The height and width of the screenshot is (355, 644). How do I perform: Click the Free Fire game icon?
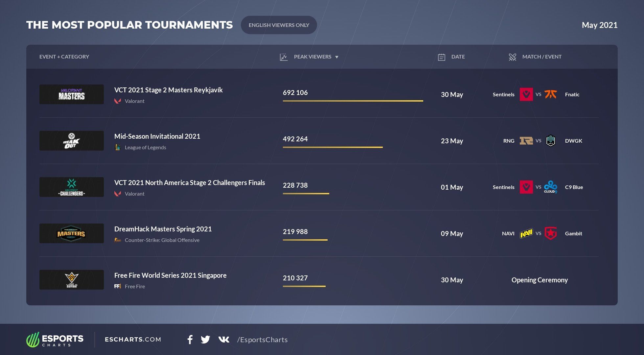(x=118, y=286)
